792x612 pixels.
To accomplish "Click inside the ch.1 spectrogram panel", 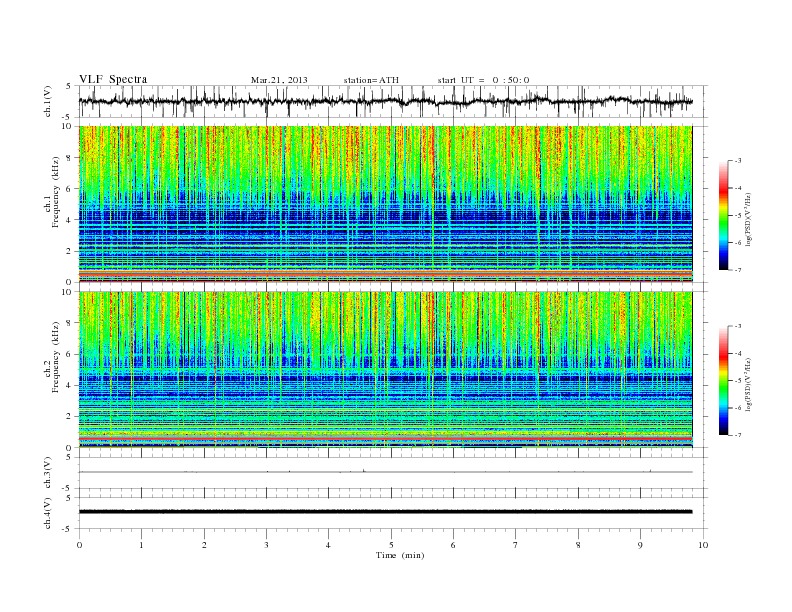I will click(x=385, y=204).
